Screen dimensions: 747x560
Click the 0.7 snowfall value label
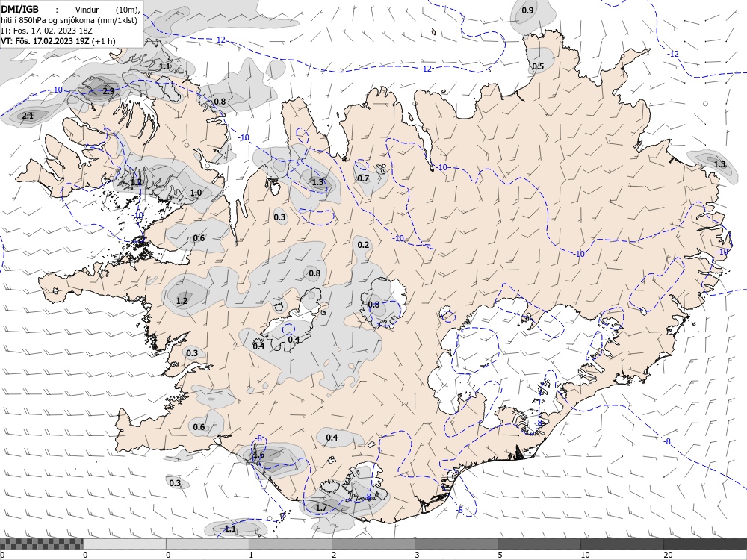[363, 178]
